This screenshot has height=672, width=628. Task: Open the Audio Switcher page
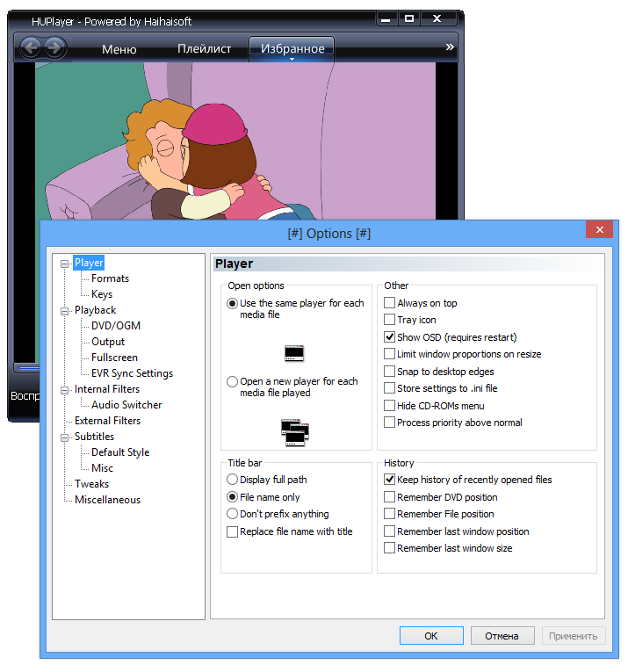coord(126,405)
